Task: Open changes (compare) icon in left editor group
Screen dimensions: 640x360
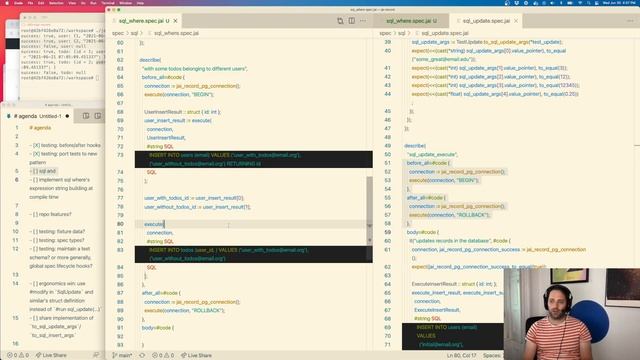Action: (x=340, y=20)
